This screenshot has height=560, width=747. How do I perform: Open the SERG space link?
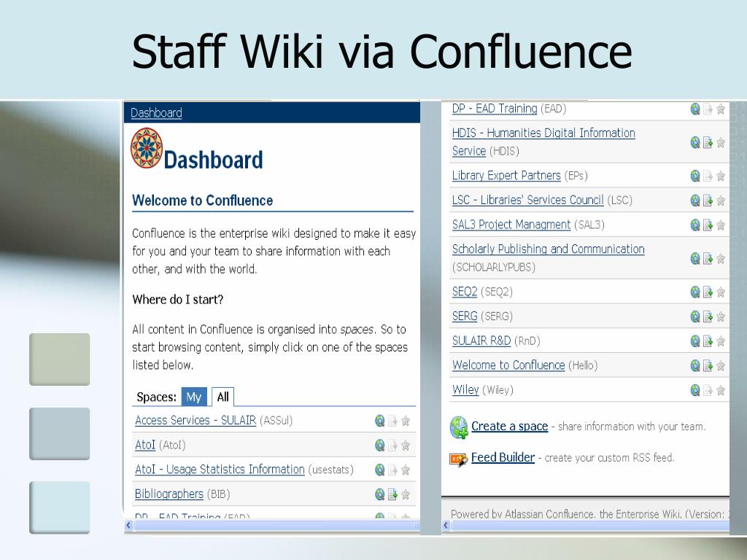[465, 316]
